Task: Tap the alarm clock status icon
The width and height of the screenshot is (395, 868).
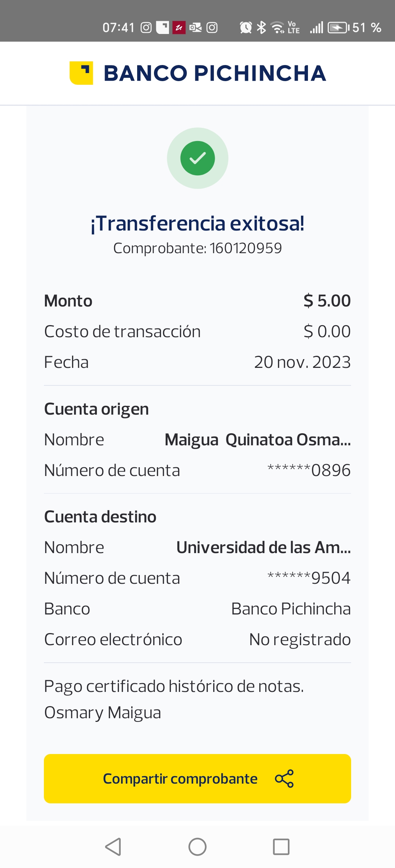Action: [x=246, y=27]
